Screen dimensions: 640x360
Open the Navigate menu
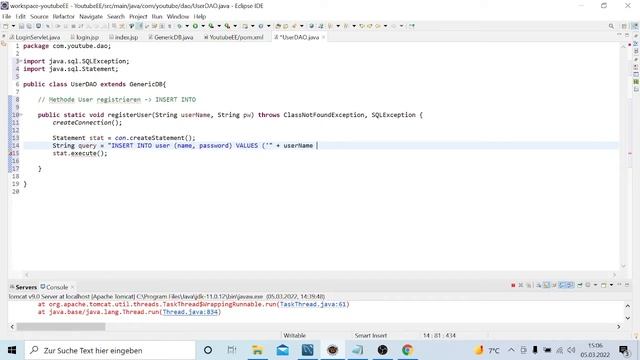click(91, 16)
